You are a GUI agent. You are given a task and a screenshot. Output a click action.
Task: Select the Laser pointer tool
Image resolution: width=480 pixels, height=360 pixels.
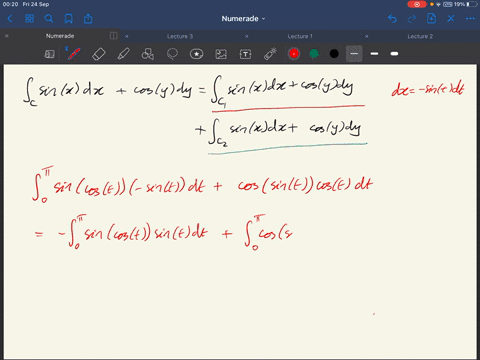pos(270,54)
